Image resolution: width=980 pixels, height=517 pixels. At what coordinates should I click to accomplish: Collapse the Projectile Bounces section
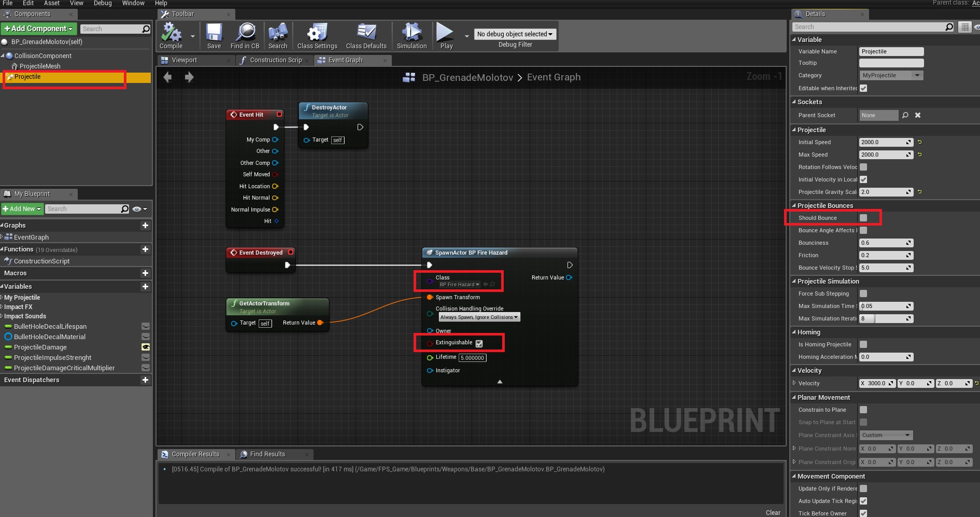click(794, 205)
